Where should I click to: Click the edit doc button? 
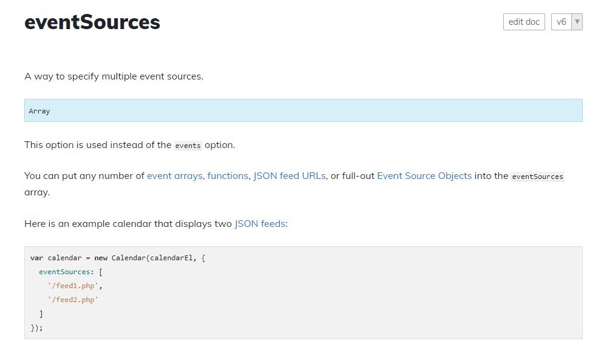pos(524,22)
